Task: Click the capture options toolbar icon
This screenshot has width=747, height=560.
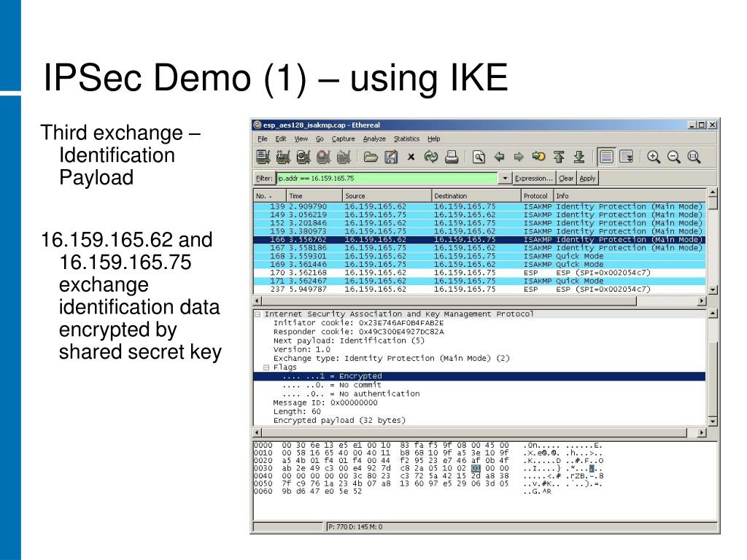Action: pos(283,157)
